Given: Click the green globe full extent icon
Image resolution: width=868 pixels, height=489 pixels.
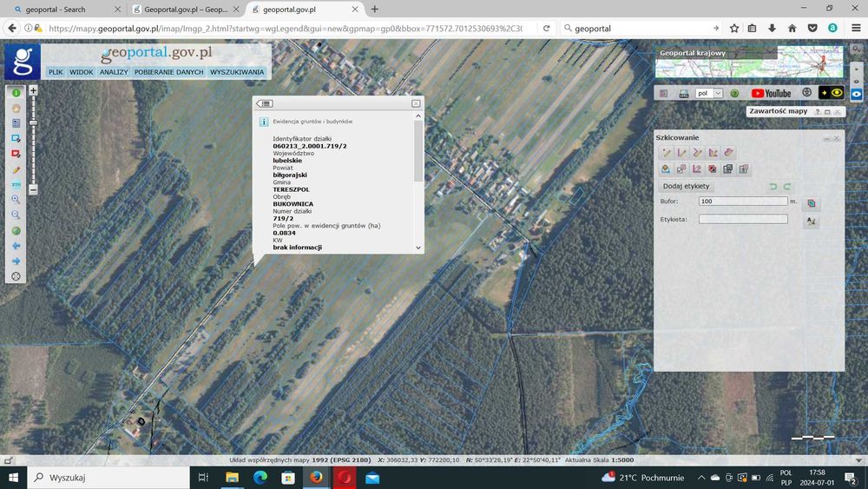Looking at the screenshot, I should 16,230.
